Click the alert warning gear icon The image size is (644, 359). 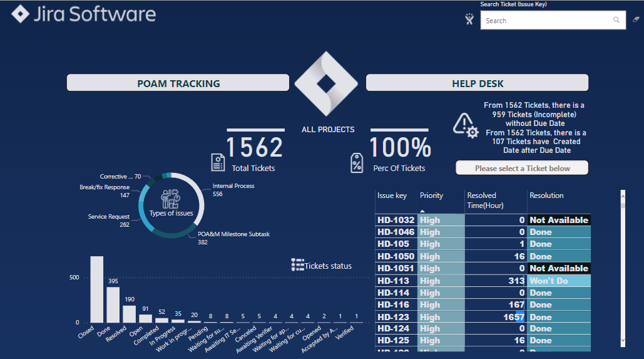coord(466,126)
